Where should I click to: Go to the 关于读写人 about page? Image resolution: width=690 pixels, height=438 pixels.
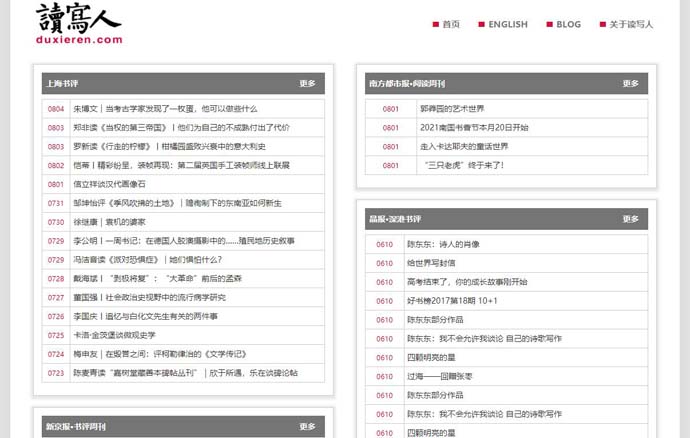click(x=630, y=25)
